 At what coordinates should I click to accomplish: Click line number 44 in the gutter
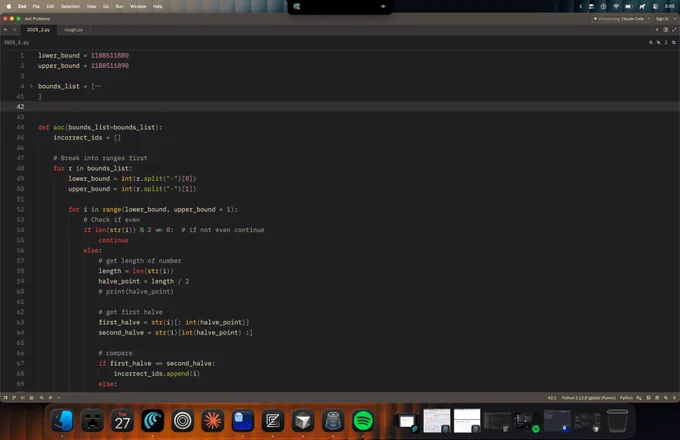coord(20,127)
